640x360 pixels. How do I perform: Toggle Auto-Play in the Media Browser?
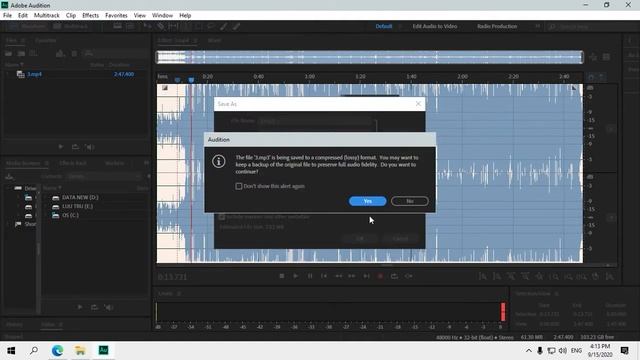[109, 307]
